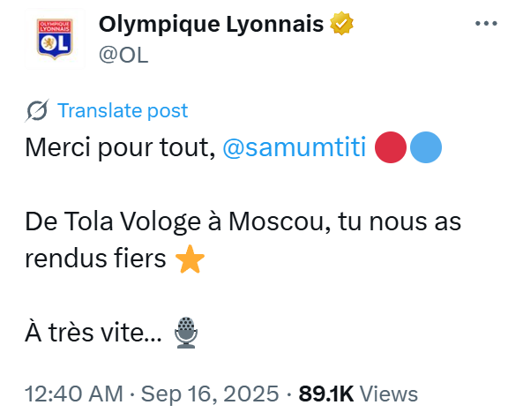Click the gold star emoji
523x420 pixels.
click(190, 259)
